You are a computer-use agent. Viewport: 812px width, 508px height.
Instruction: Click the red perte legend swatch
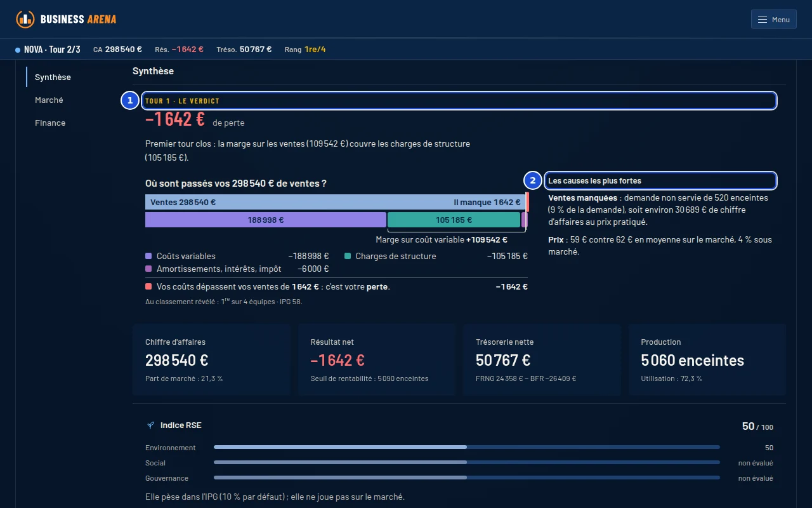(148, 287)
